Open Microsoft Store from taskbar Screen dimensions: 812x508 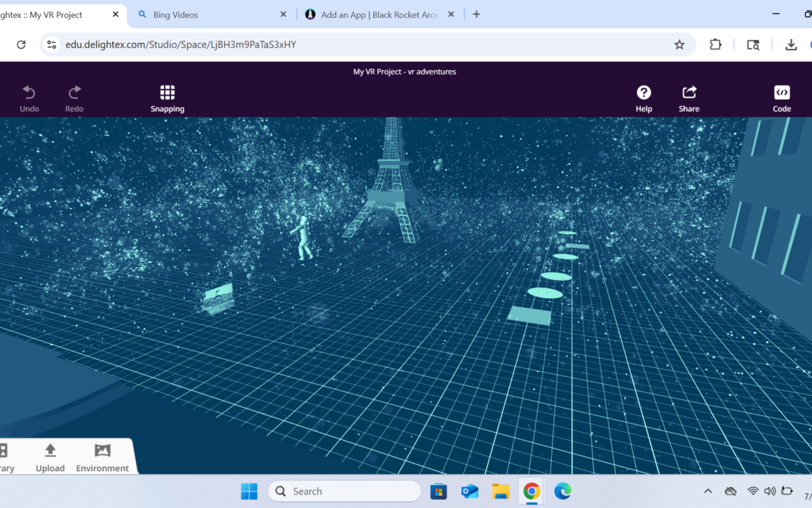[x=438, y=491]
